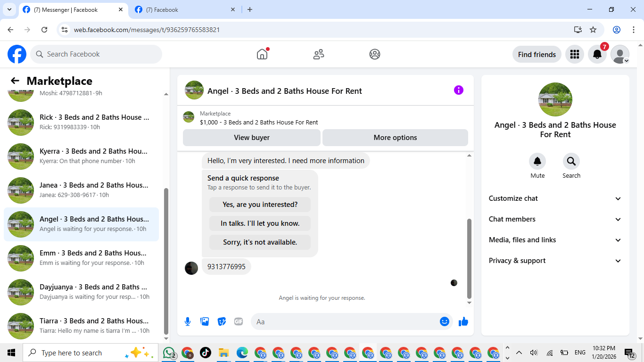View site information icon in address bar

[x=65, y=30]
